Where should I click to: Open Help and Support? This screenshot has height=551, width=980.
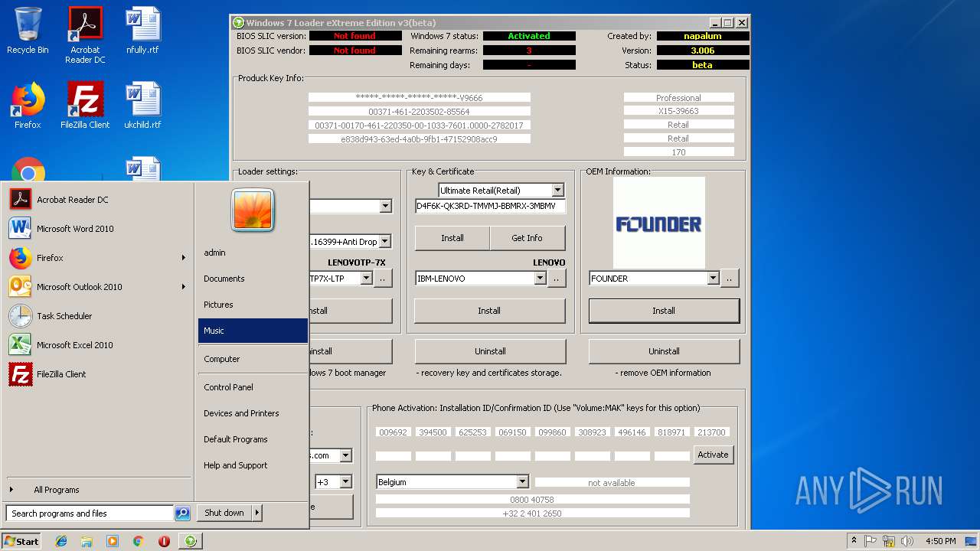(x=253, y=465)
